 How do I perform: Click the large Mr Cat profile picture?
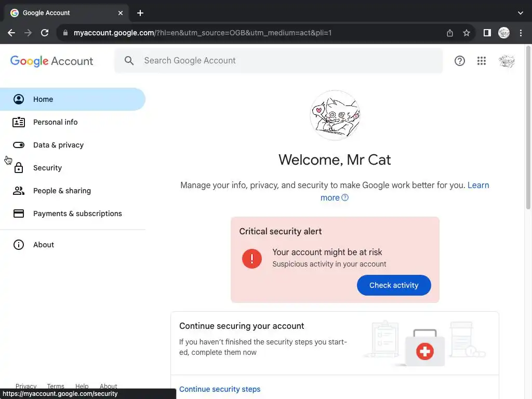[x=335, y=115]
